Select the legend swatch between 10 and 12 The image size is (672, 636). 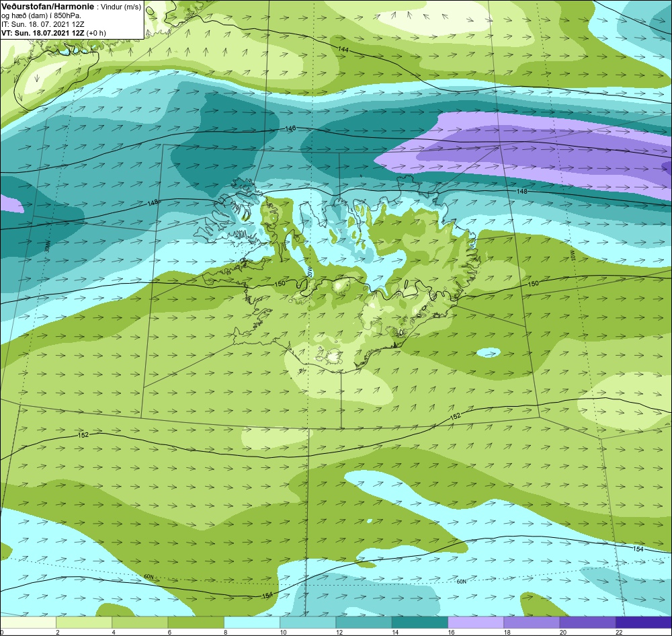[308, 621]
